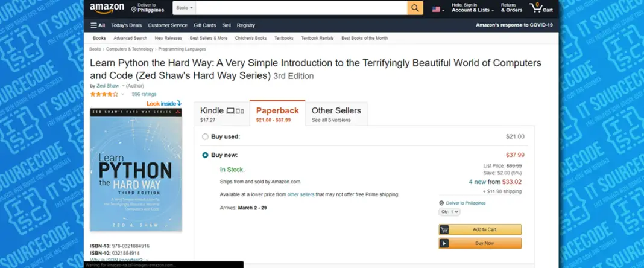Screen dimensions: 644x268
Task: Click the Deliver to Philippines location icon
Action: 134,8
